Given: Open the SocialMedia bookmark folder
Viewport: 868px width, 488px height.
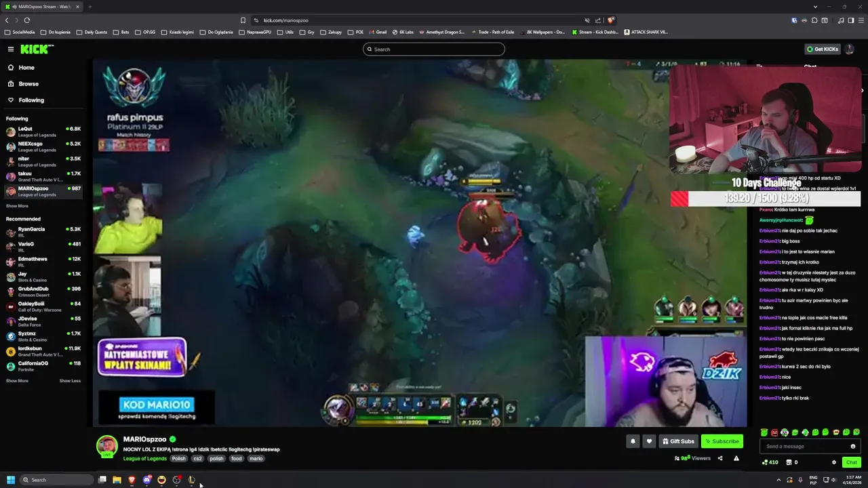Looking at the screenshot, I should click(20, 32).
